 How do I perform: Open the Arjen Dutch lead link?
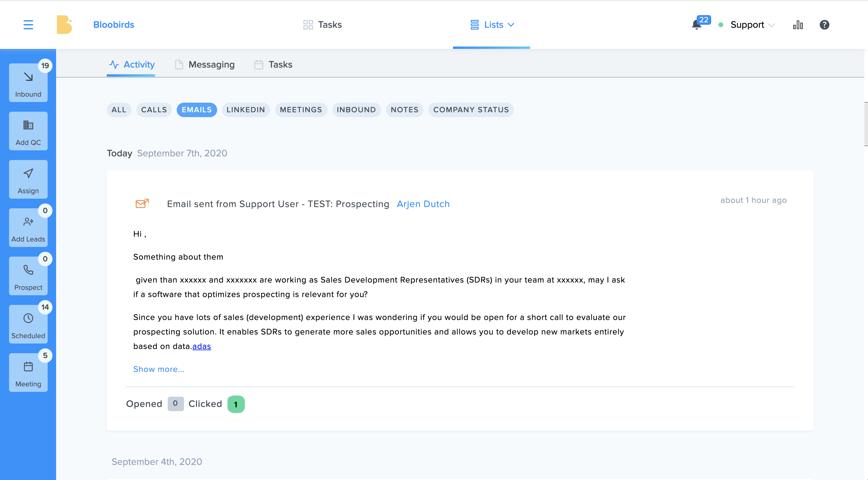click(x=423, y=204)
